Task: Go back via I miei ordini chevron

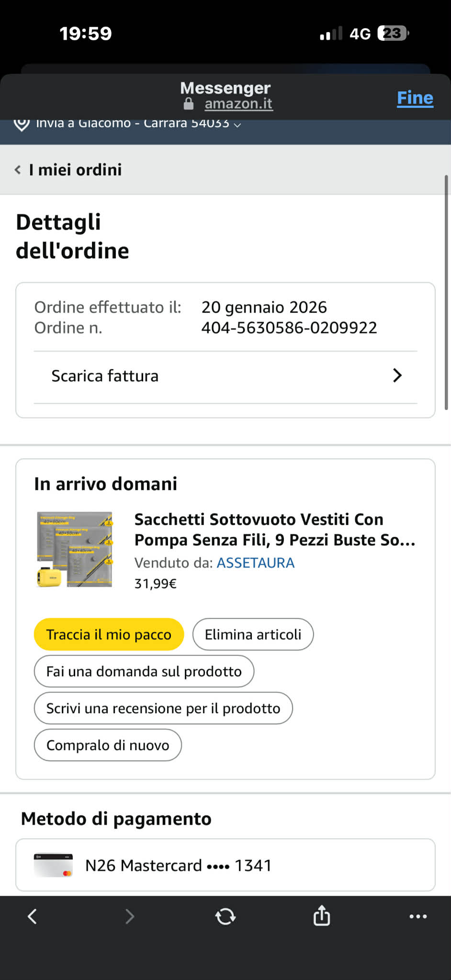Action: pyautogui.click(x=18, y=170)
